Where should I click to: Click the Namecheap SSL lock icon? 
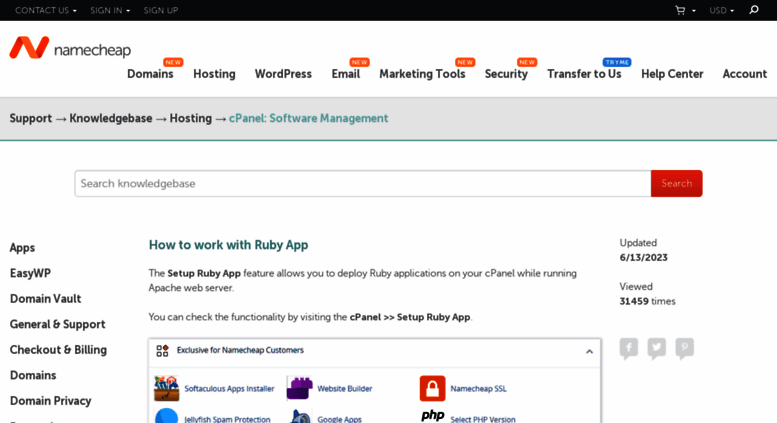point(432,388)
